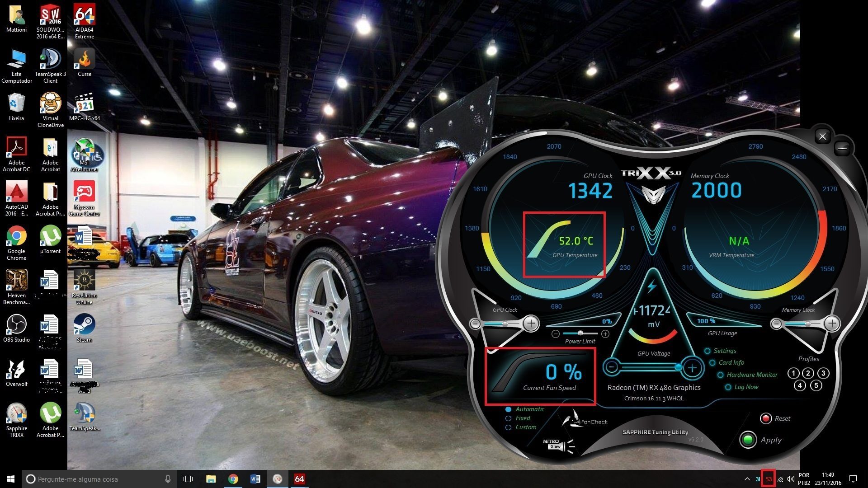Viewport: 868px width, 488px height.
Task: Decrease GPU Clock with the minus button
Action: click(475, 324)
